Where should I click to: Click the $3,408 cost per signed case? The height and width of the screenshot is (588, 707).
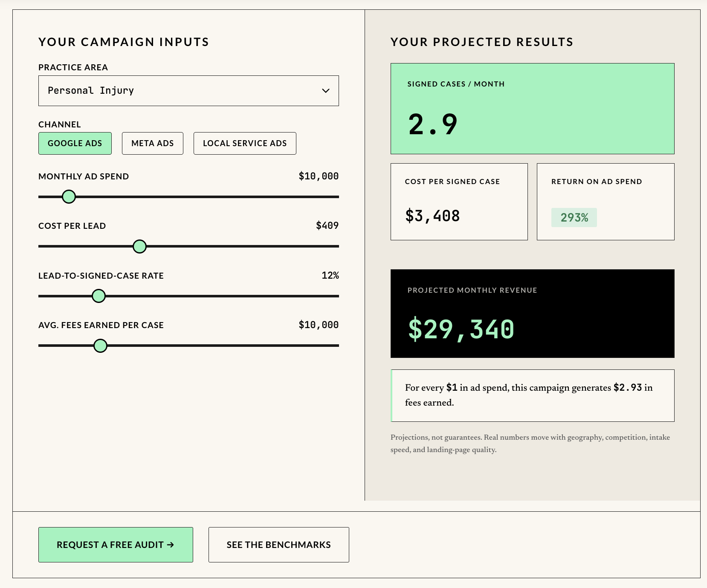(432, 216)
